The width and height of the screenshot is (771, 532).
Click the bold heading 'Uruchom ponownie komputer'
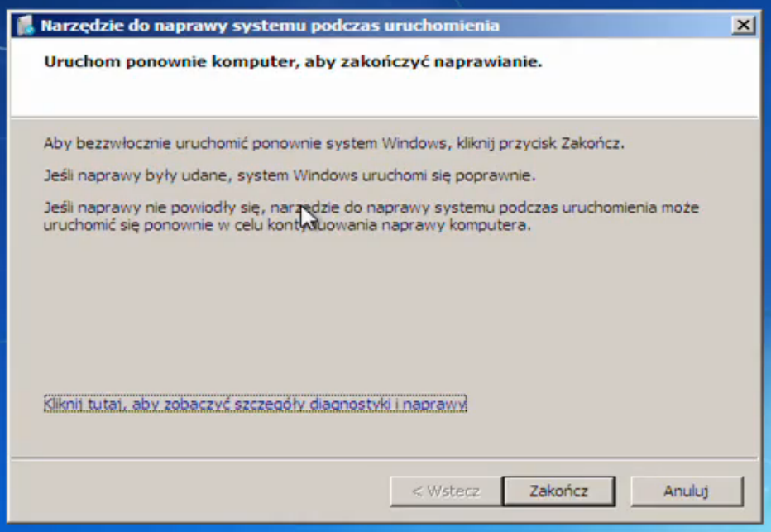click(x=171, y=62)
